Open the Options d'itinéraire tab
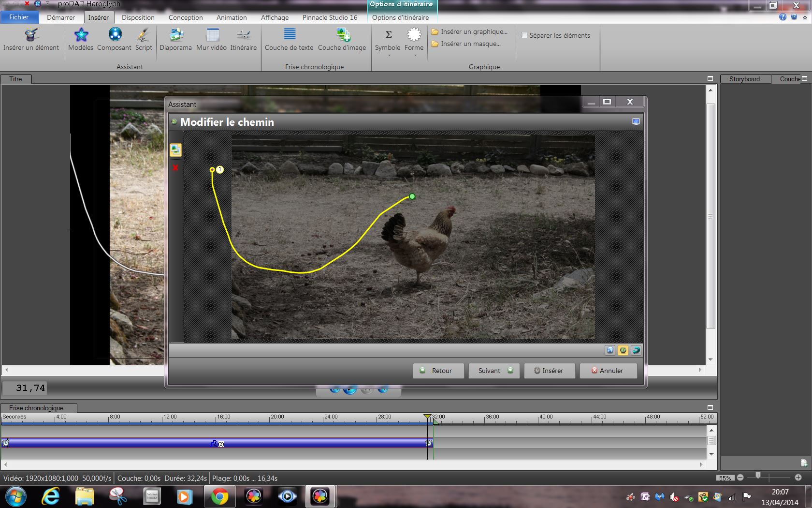This screenshot has width=812, height=508. click(401, 17)
